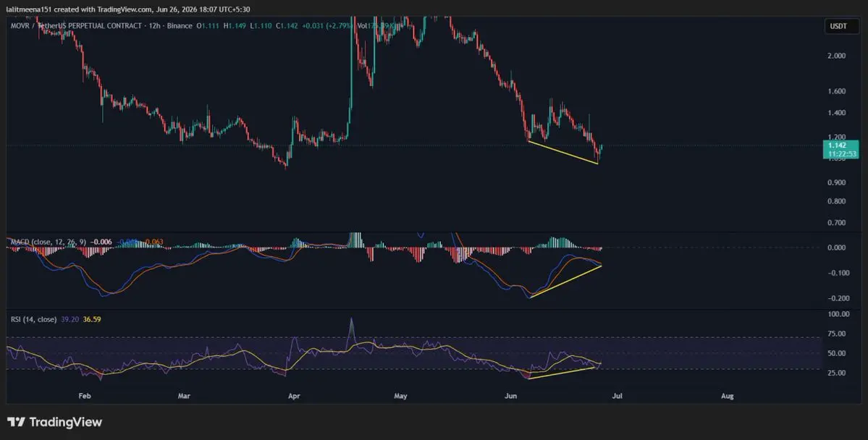868x440 pixels.
Task: Click the MOVR / TetherUS PERPETUAL CONTRACT symbol title
Action: pos(75,26)
